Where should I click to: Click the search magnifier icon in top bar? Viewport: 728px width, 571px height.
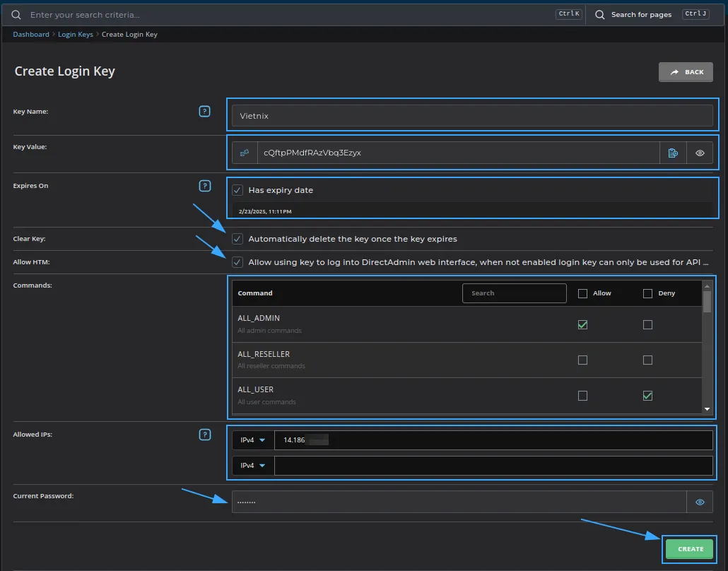click(16, 15)
